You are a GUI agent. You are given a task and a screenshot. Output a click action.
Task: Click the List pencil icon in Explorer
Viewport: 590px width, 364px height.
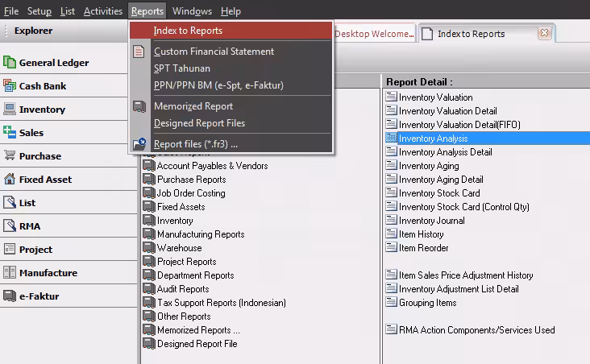[10, 202]
